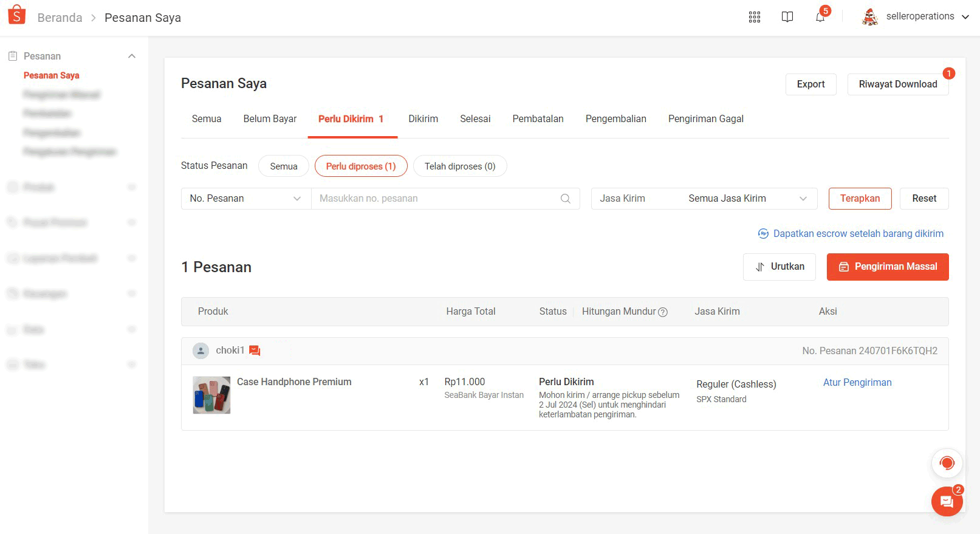Image resolution: width=980 pixels, height=534 pixels.
Task: Open the No. Pesanan search type dropdown
Action: click(x=246, y=199)
